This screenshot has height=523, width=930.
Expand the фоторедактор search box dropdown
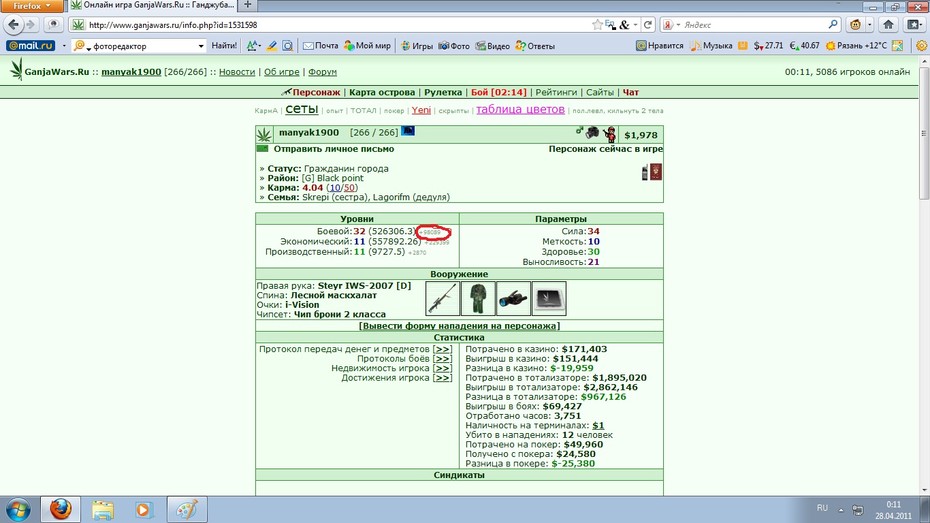pos(200,46)
